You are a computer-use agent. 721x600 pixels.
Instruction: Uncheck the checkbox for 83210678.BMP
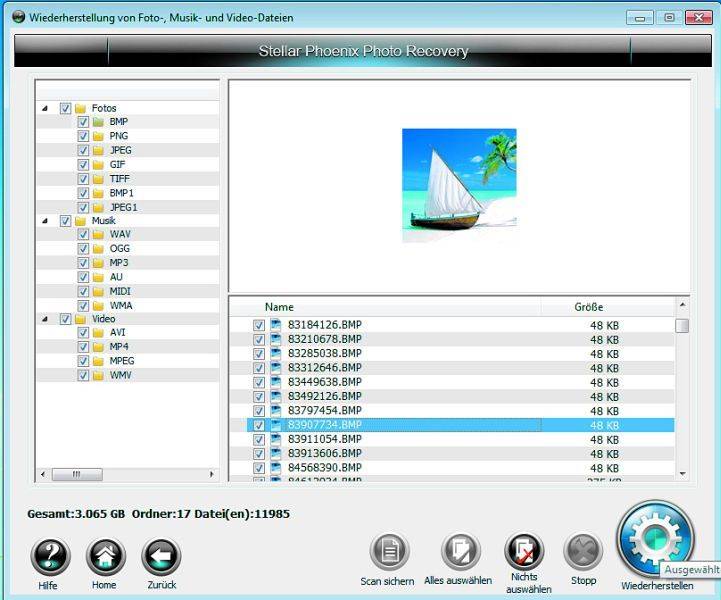coord(259,339)
